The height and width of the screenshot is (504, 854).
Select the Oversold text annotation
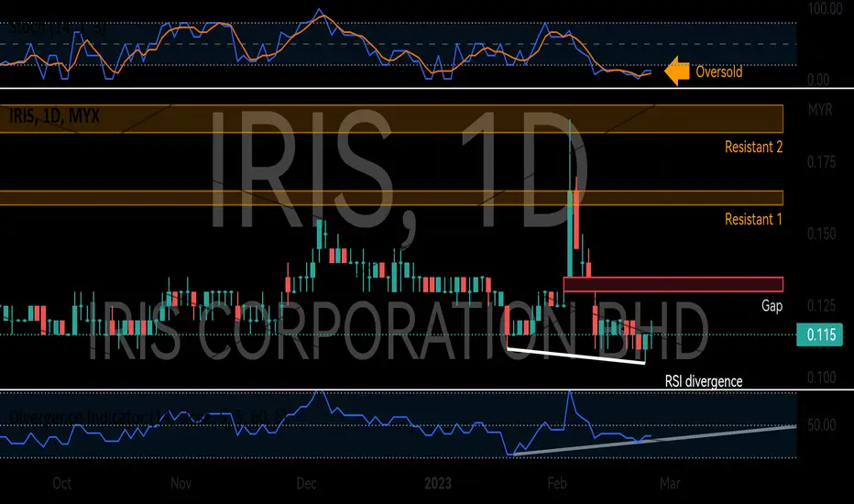click(719, 71)
